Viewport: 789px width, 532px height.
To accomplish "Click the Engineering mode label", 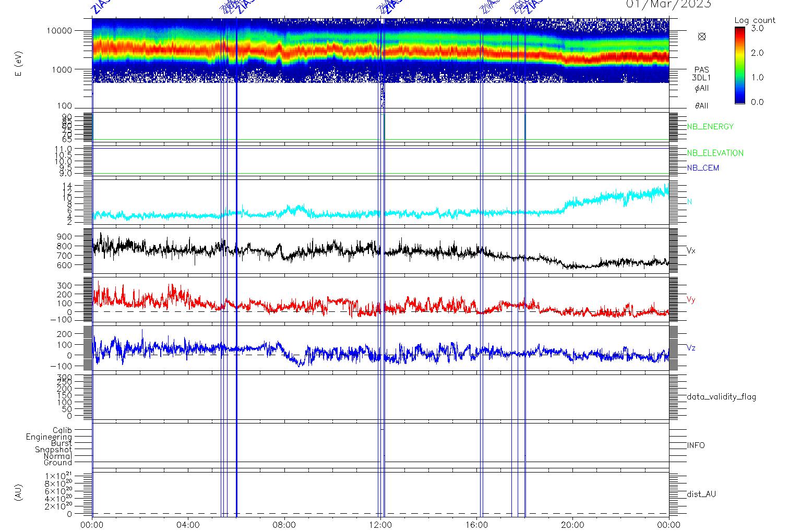I will click(49, 437).
